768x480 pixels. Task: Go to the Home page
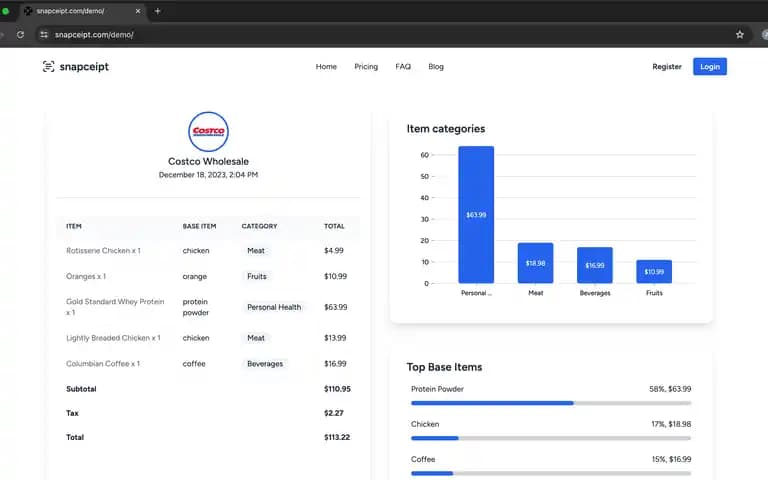click(x=326, y=67)
